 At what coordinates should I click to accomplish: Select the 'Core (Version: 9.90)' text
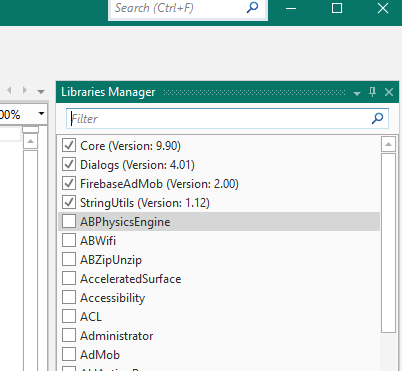(x=130, y=146)
